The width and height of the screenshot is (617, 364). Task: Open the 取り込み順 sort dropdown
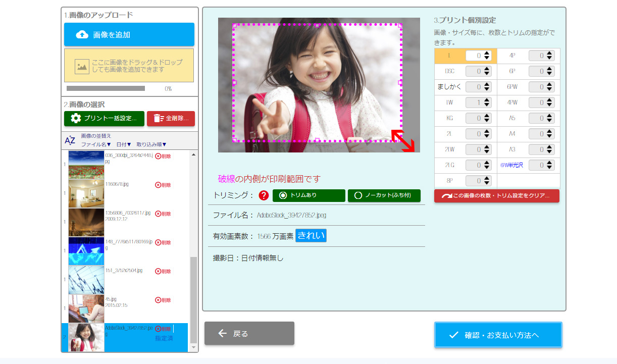click(x=151, y=145)
